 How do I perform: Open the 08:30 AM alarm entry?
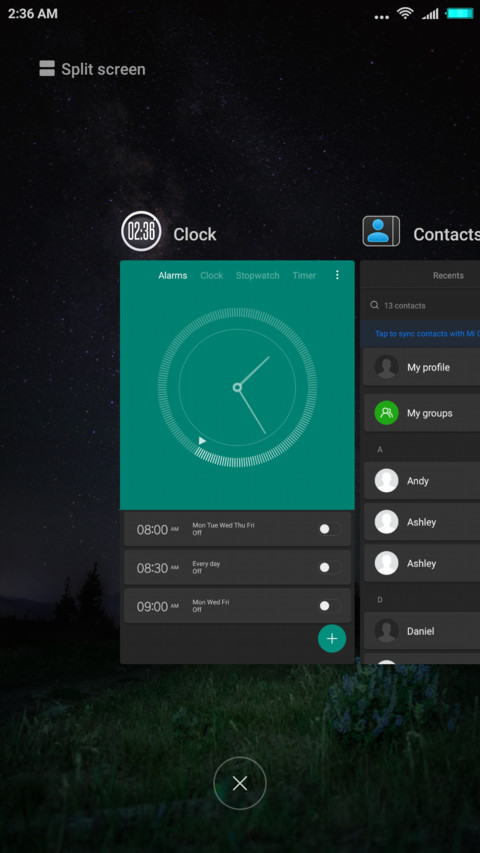pyautogui.click(x=237, y=567)
